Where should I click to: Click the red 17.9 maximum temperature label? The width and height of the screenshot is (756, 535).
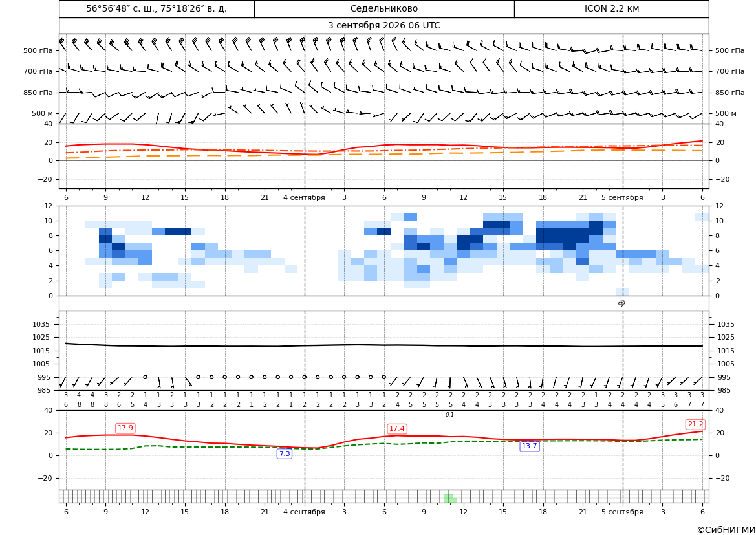pos(125,428)
